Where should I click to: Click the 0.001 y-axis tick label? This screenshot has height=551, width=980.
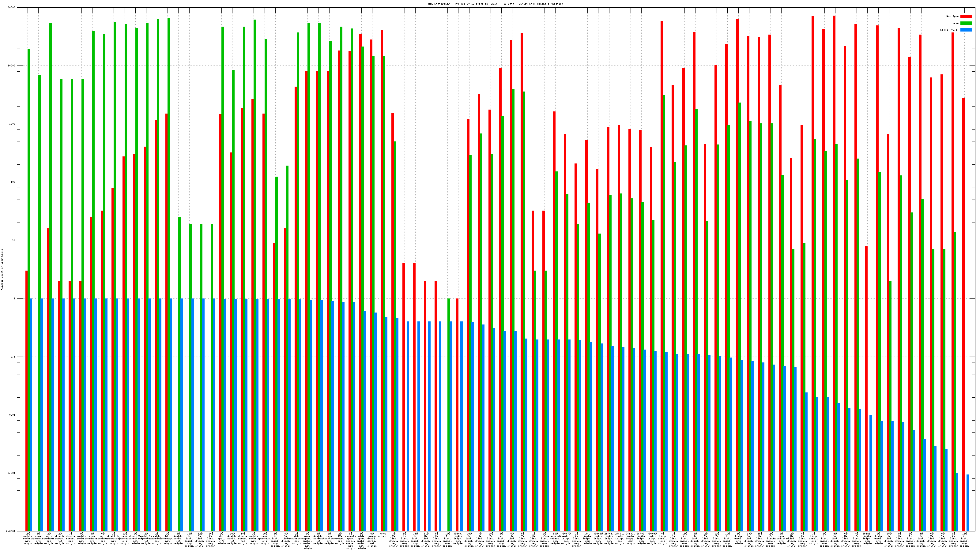click(11, 473)
